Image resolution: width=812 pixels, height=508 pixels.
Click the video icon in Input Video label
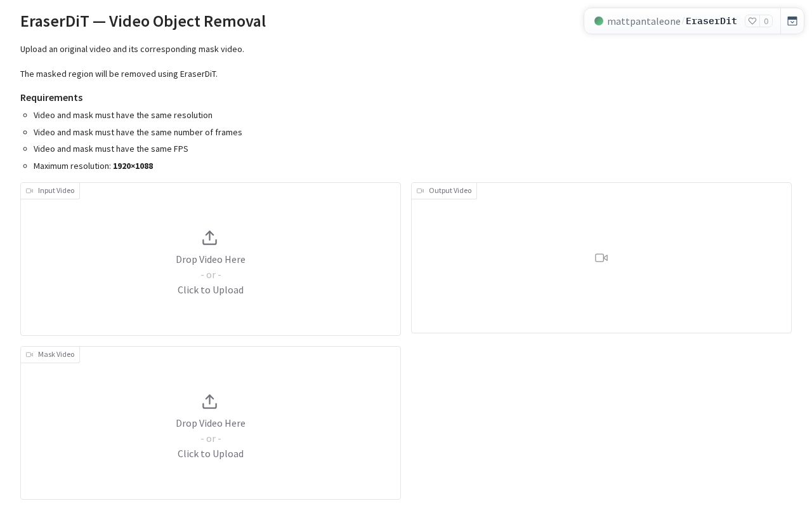[29, 190]
